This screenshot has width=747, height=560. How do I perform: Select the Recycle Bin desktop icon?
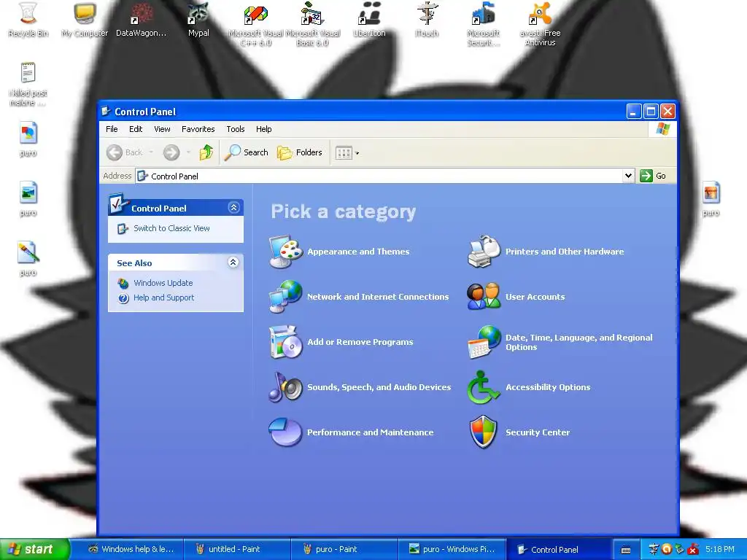(28, 20)
